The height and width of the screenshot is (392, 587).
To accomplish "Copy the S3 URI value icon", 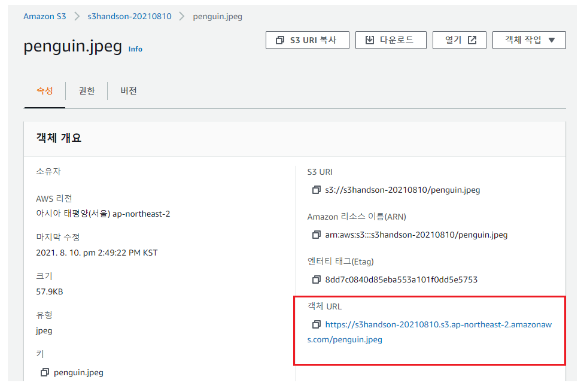I will pyautogui.click(x=317, y=190).
